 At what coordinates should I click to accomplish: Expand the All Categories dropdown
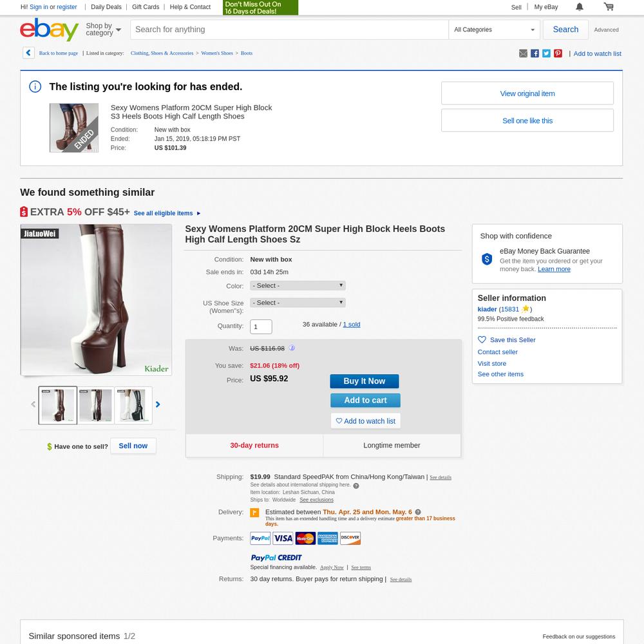click(x=494, y=30)
